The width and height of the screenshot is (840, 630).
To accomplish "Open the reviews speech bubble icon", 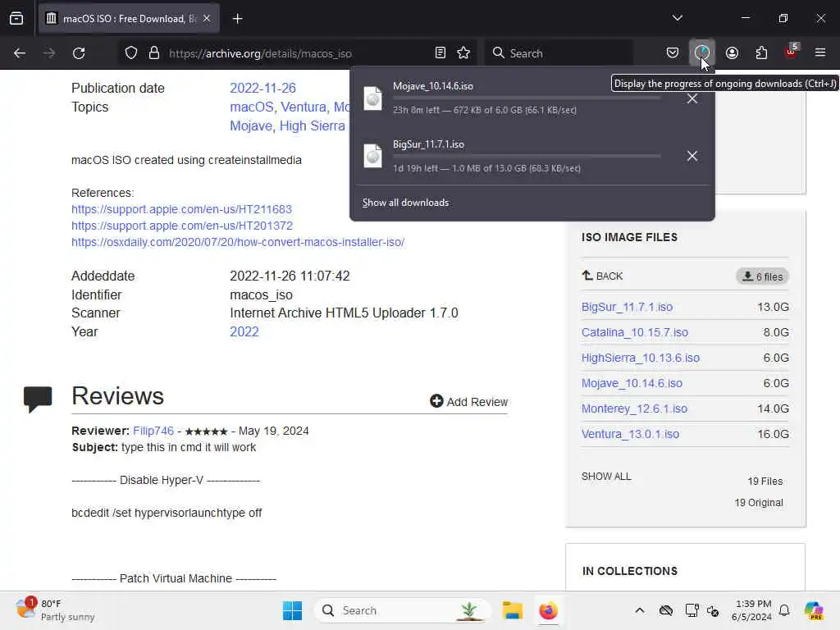I will [x=38, y=399].
